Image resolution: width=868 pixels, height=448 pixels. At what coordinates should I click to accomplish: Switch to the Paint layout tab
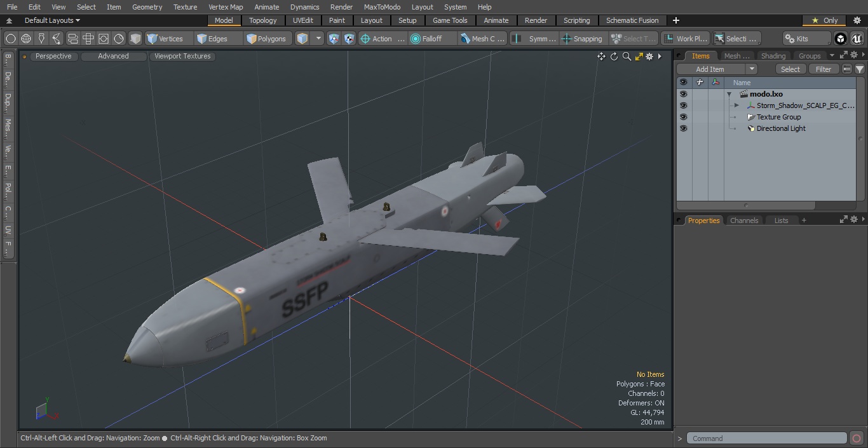[337, 20]
